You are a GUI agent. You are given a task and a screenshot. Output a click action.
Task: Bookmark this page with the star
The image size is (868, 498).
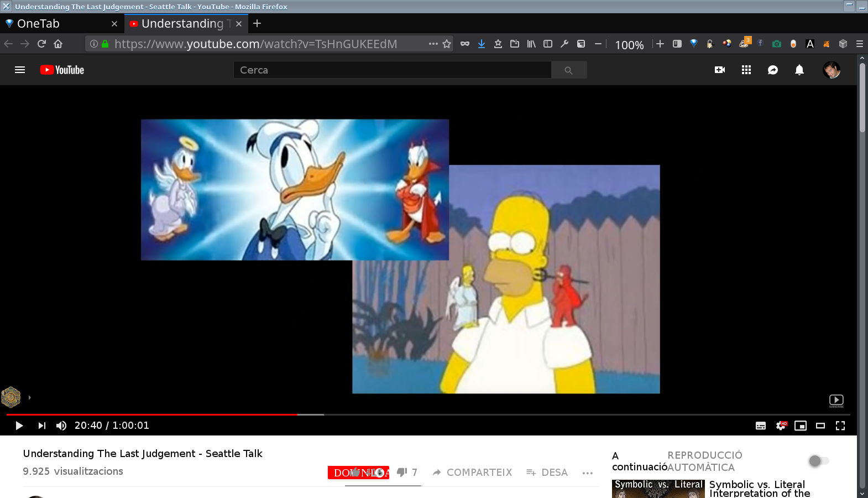point(447,44)
